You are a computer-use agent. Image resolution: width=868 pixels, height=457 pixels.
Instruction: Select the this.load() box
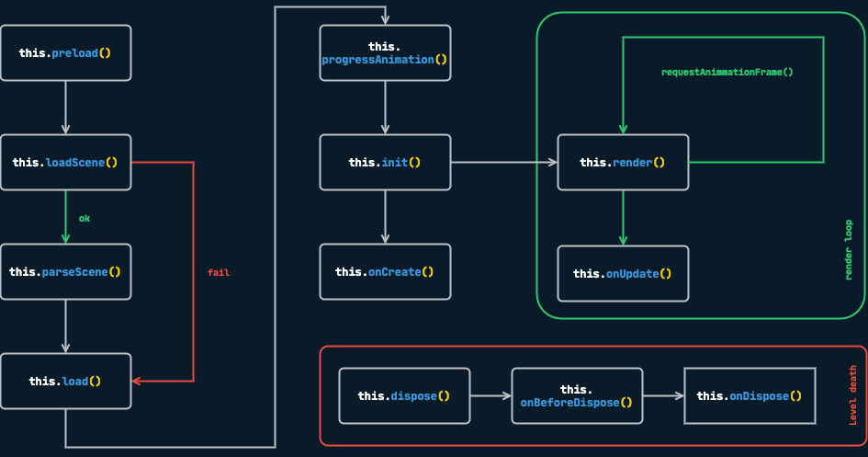click(x=65, y=381)
